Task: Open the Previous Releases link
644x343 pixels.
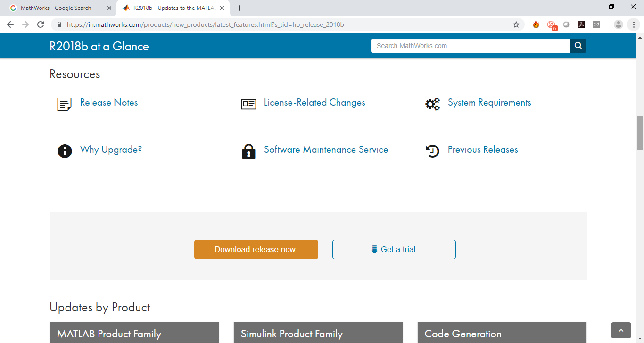Action: [x=483, y=149]
